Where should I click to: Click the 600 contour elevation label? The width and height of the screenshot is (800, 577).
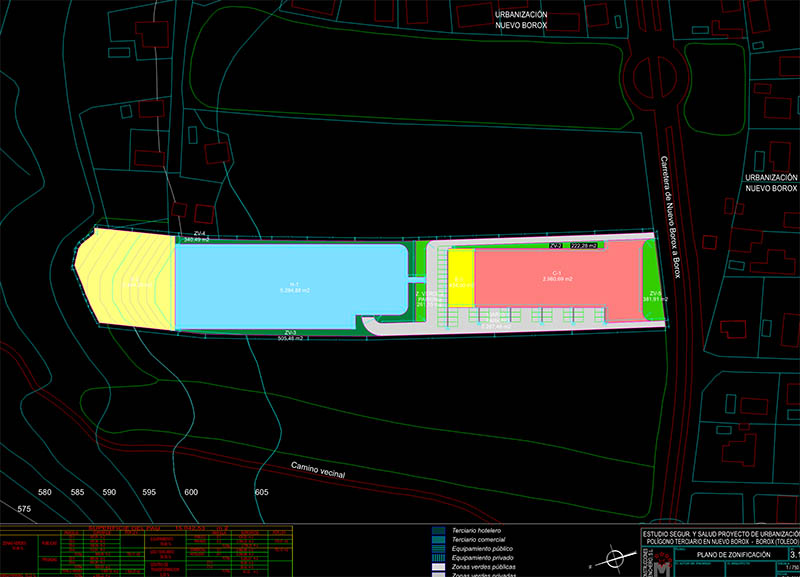click(191, 492)
